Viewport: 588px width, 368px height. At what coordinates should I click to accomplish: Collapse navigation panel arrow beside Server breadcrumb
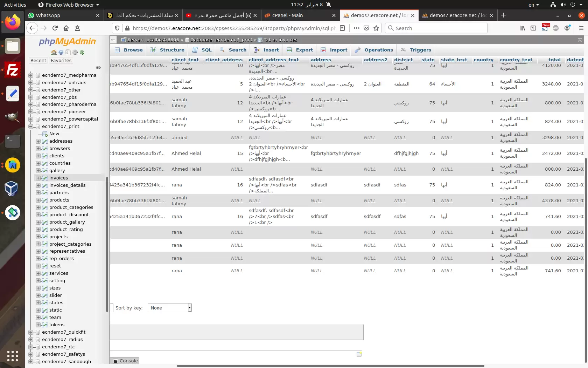pyautogui.click(x=113, y=40)
